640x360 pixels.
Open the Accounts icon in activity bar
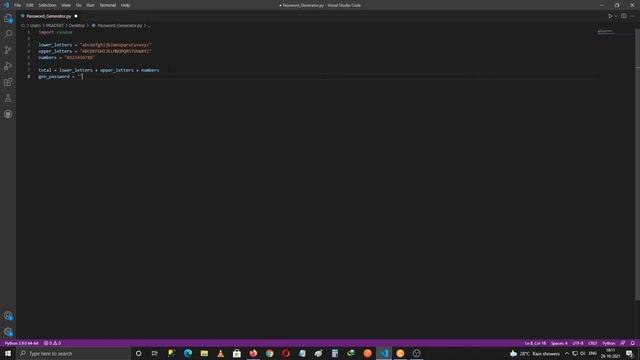[x=8, y=316]
